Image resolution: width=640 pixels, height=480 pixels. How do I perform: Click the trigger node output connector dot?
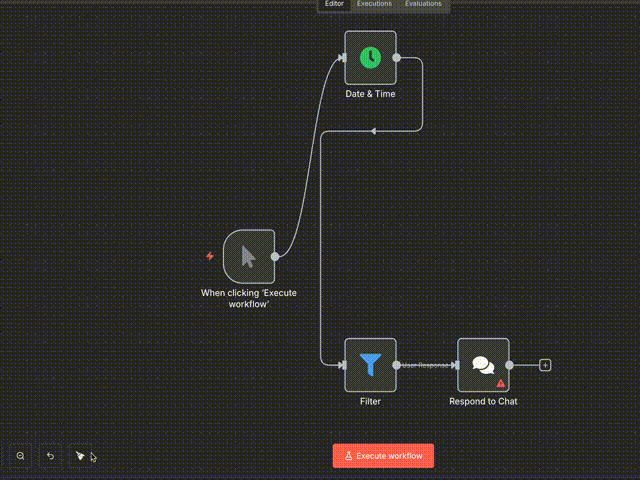click(x=275, y=256)
